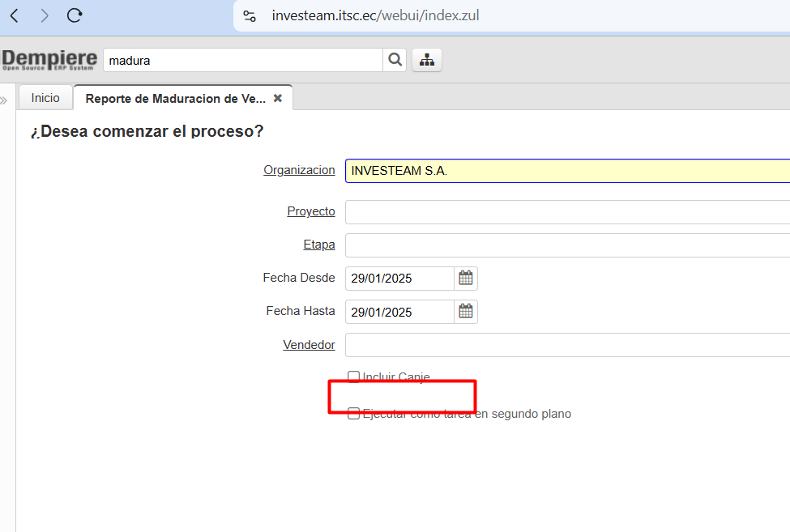
Task: Click the Organizacion field label link
Action: pyautogui.click(x=299, y=170)
